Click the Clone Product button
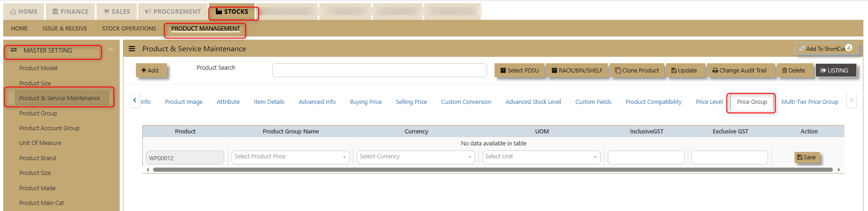Screen dimensions: 868x211 click(x=637, y=70)
